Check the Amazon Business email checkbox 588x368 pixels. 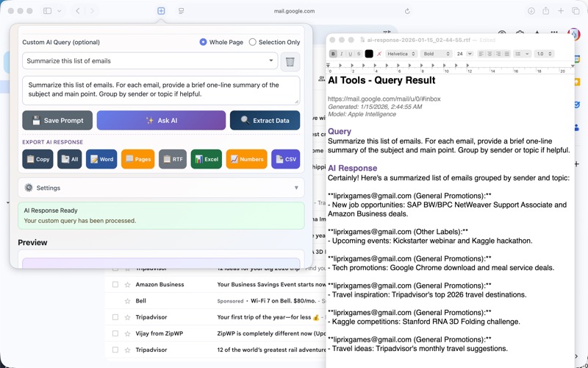pos(115,285)
